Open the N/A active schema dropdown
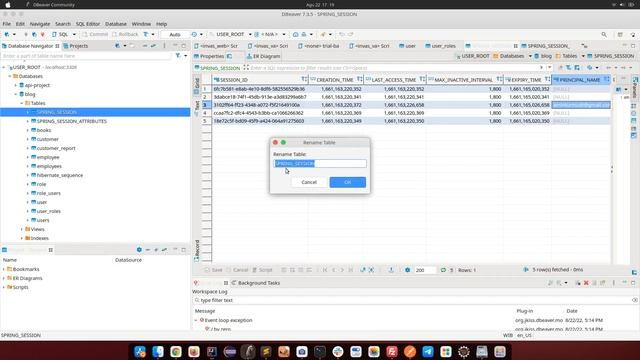The height and width of the screenshot is (360, 640). [x=270, y=34]
